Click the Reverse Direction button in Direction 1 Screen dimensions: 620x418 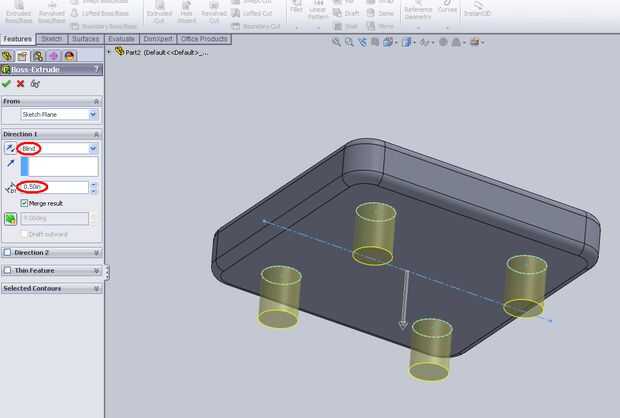(x=10, y=148)
